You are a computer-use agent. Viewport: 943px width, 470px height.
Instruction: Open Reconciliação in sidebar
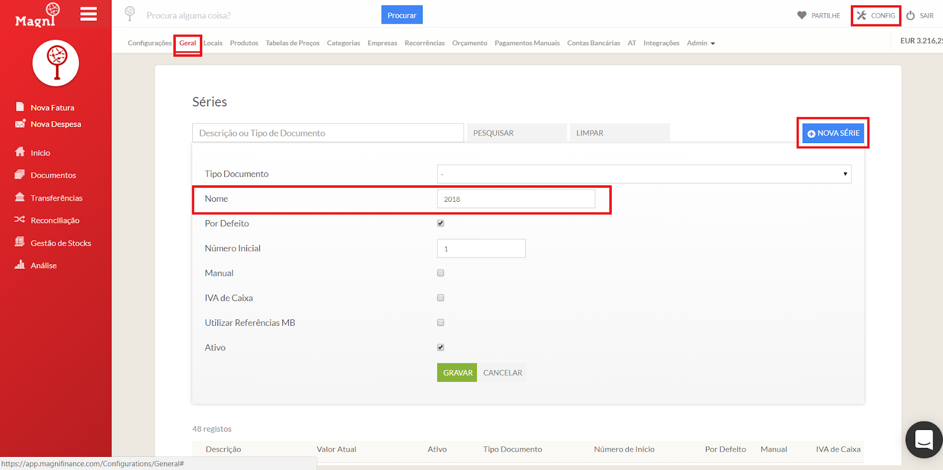click(x=55, y=221)
